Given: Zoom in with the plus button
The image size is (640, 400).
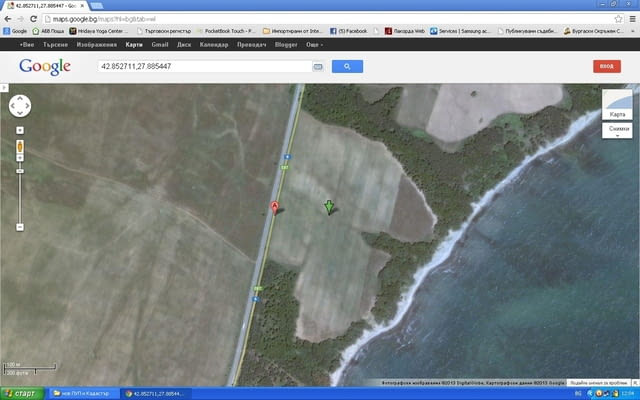Looking at the screenshot, I should click(19, 129).
